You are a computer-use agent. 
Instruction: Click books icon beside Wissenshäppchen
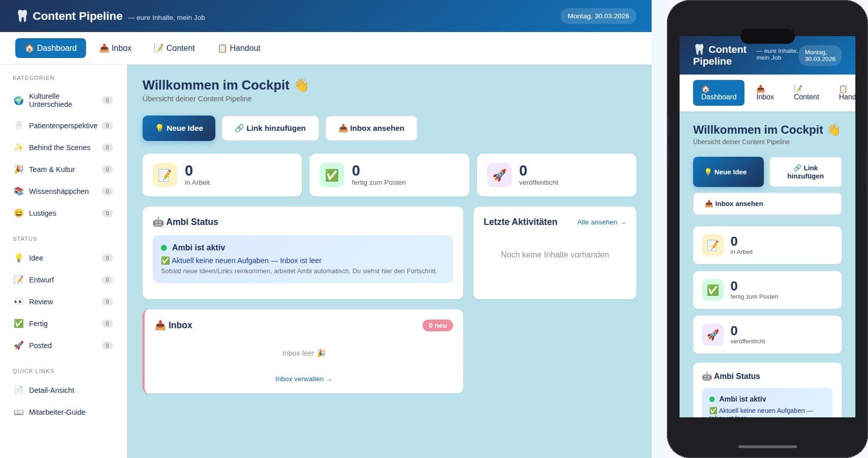19,191
